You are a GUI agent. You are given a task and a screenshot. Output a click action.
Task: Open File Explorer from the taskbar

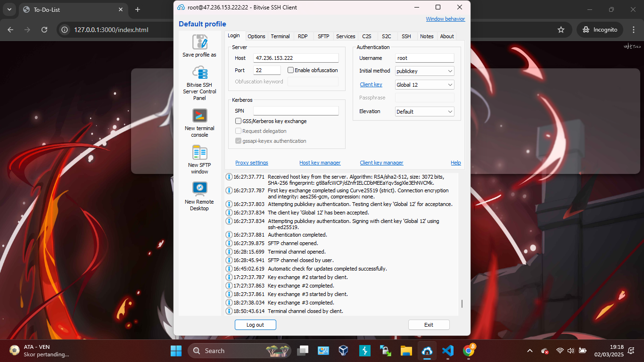[406, 351]
